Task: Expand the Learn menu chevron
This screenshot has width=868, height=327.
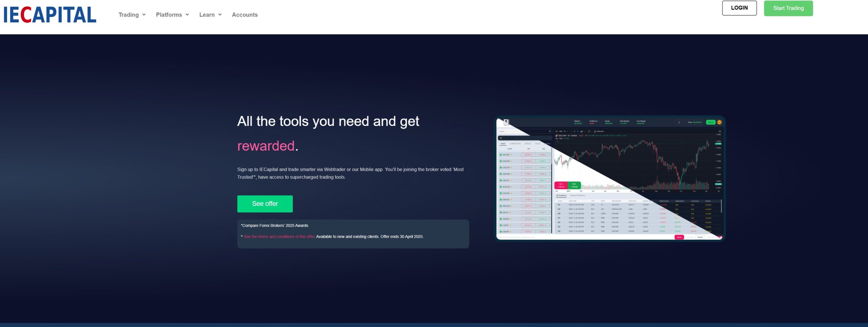Action: pos(220,15)
